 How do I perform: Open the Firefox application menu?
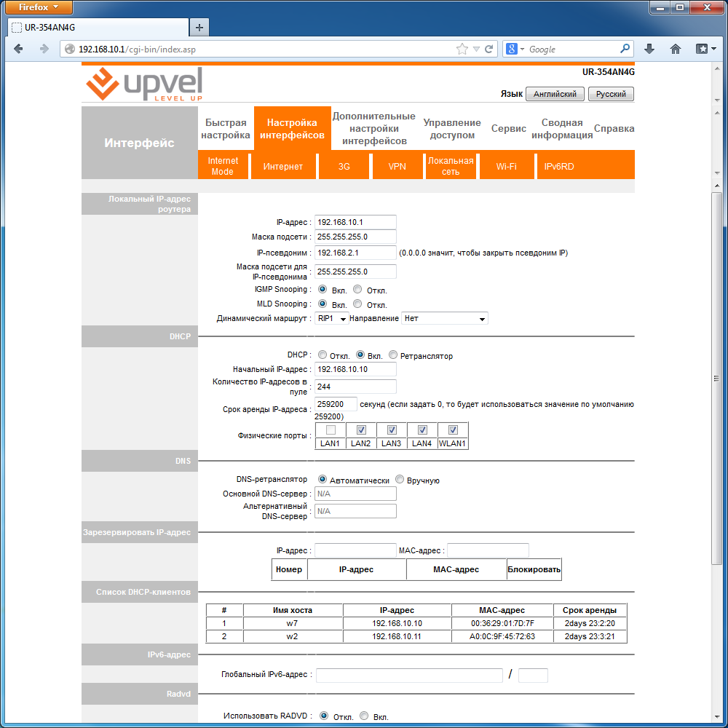coord(39,7)
